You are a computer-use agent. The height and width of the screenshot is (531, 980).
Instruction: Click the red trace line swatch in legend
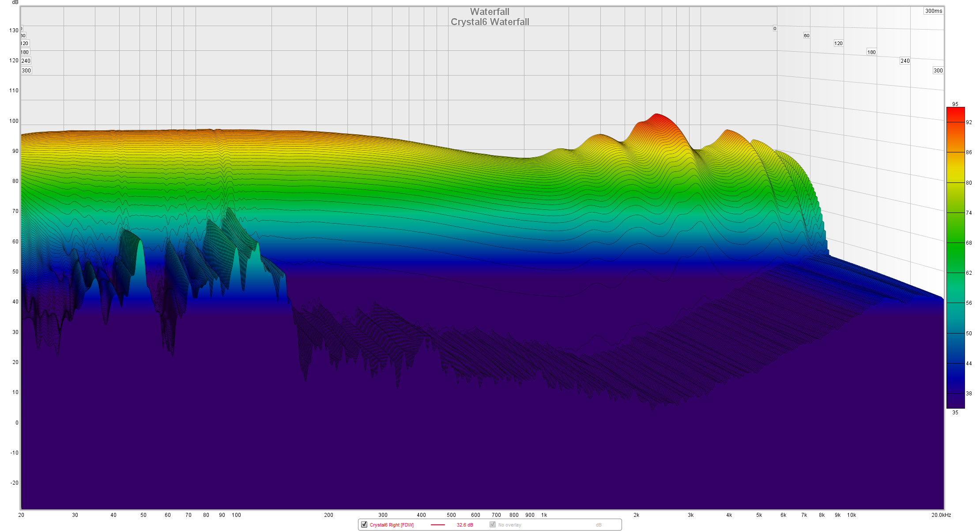[x=437, y=525]
